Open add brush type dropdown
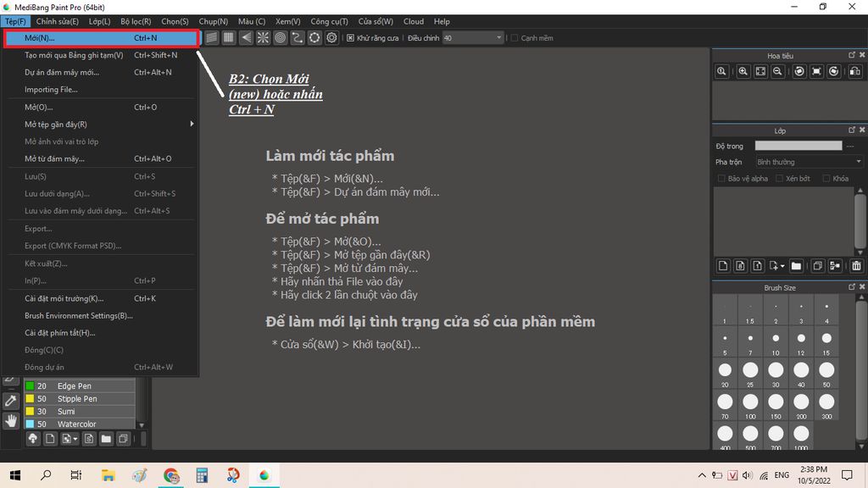This screenshot has width=868, height=488. [75, 439]
